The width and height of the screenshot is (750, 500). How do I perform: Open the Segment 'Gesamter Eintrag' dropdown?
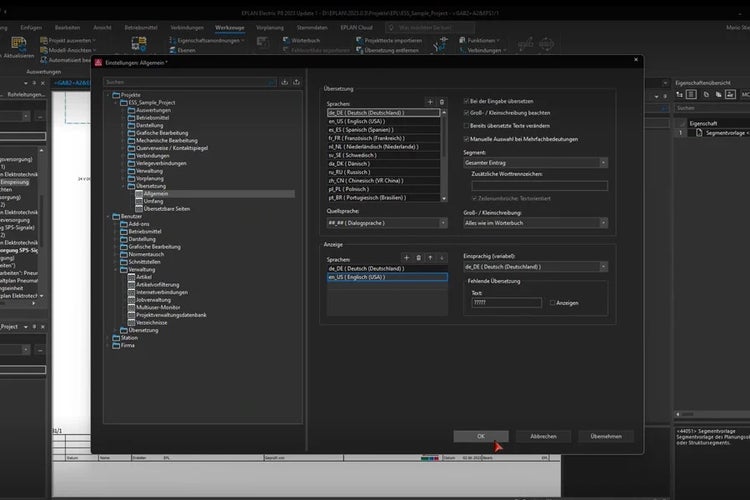pyautogui.click(x=535, y=162)
